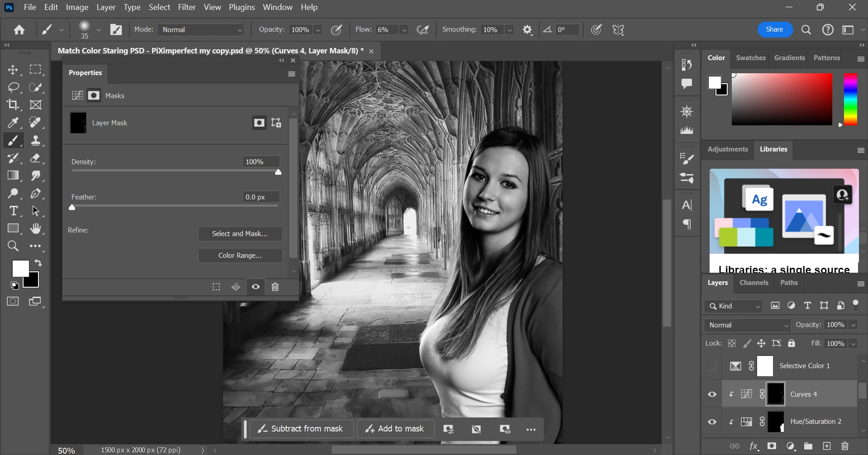Click the Color Range button
This screenshot has height=455, width=868.
click(x=240, y=256)
